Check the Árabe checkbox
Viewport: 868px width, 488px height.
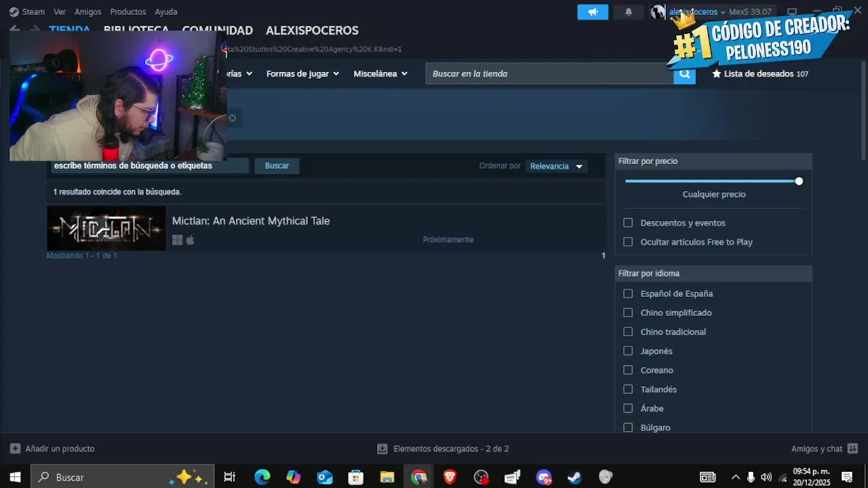628,408
